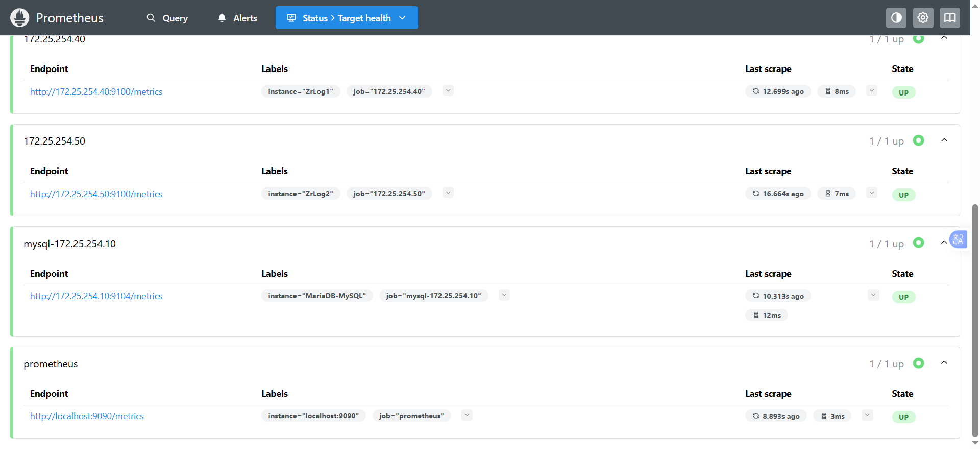Expand labels for ZrLog2 target
Viewport: 980px width, 449px height.
(x=448, y=193)
